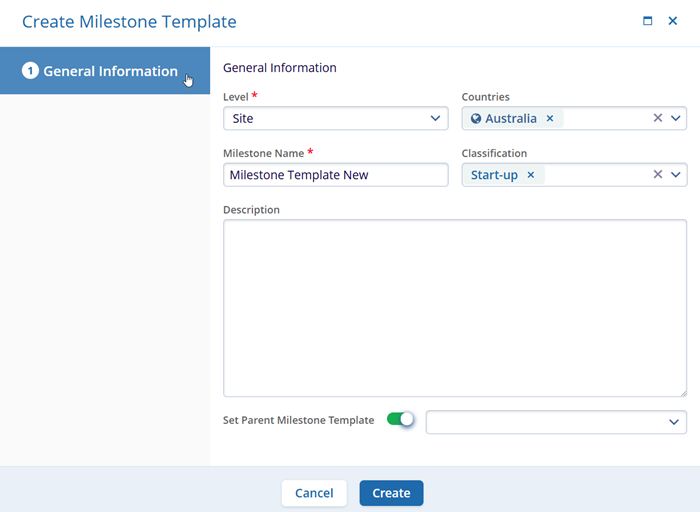Screen dimensions: 700x512
Task: Click inside the Description text area
Action: pyautogui.click(x=454, y=308)
